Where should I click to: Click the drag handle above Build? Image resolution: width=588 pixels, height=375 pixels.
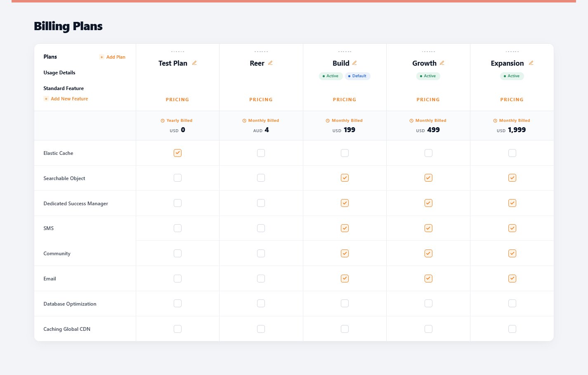[345, 52]
